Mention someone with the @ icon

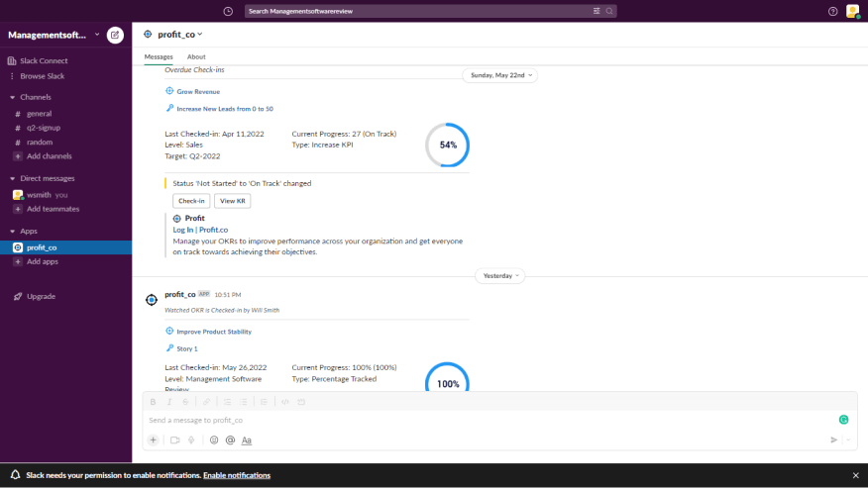tap(230, 439)
